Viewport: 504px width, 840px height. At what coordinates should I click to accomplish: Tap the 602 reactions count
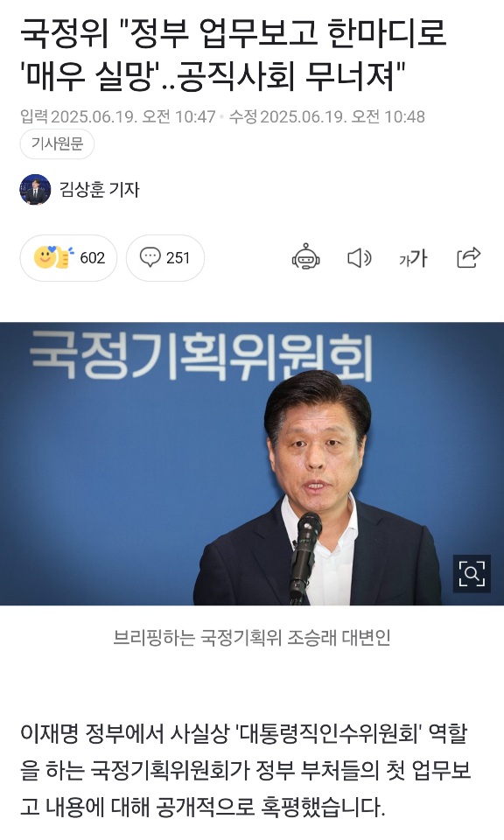pos(92,257)
